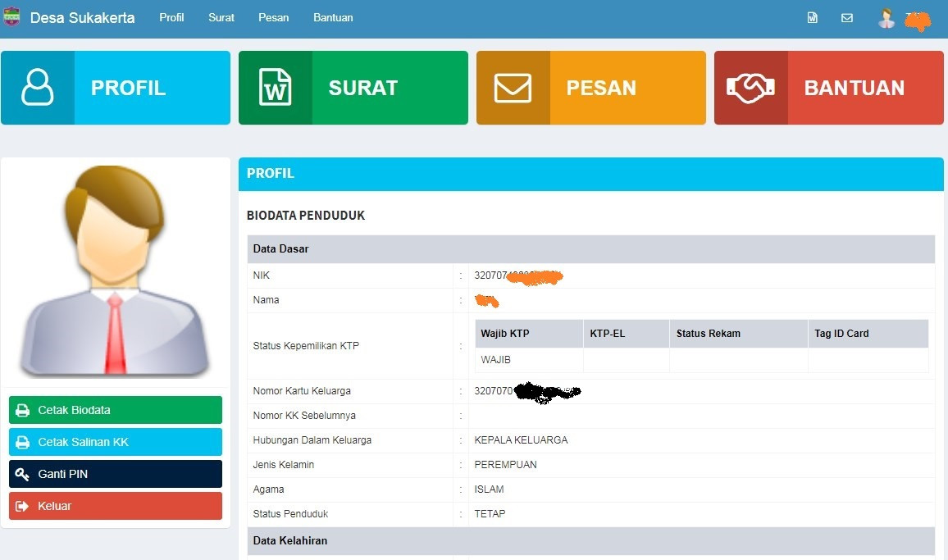Click the Status Kepemilikan KTP label
The width and height of the screenshot is (948, 560).
click(306, 346)
